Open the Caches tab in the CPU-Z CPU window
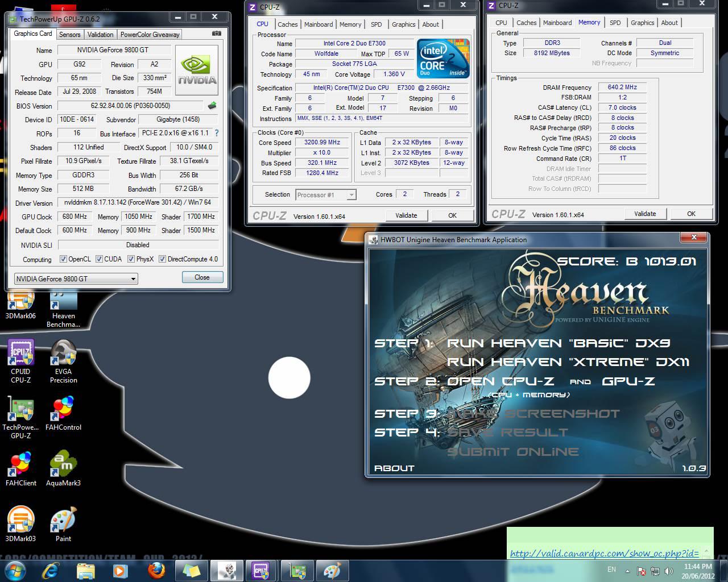728x582 pixels. 287,24
